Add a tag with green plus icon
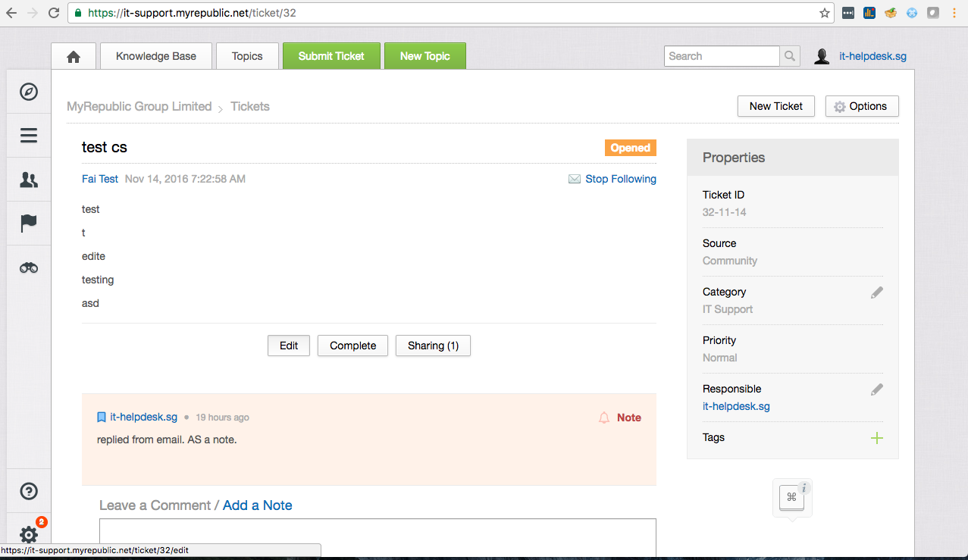Viewport: 968px width, 560px height. coord(876,438)
